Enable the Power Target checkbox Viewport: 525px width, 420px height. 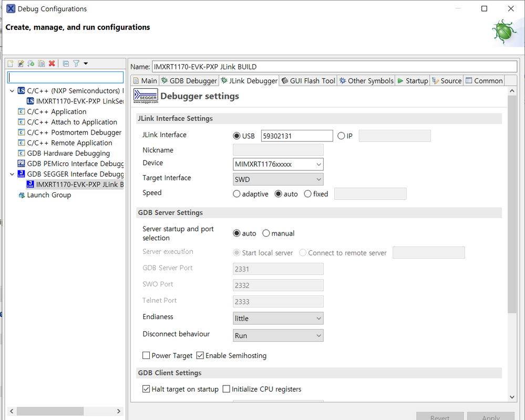tap(146, 355)
